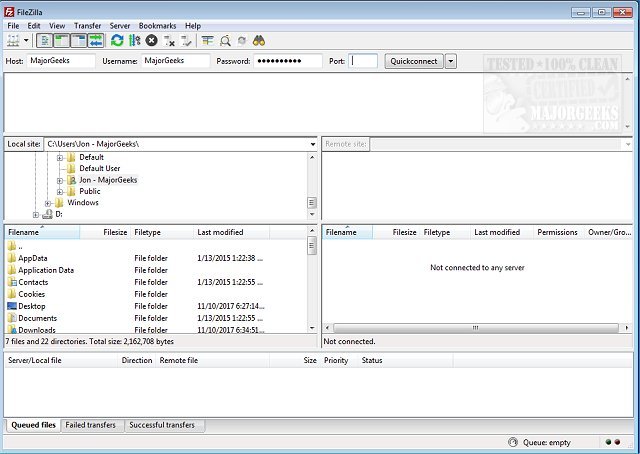640x454 pixels.
Task: Click the Cancel current operation icon
Action: [x=151, y=40]
